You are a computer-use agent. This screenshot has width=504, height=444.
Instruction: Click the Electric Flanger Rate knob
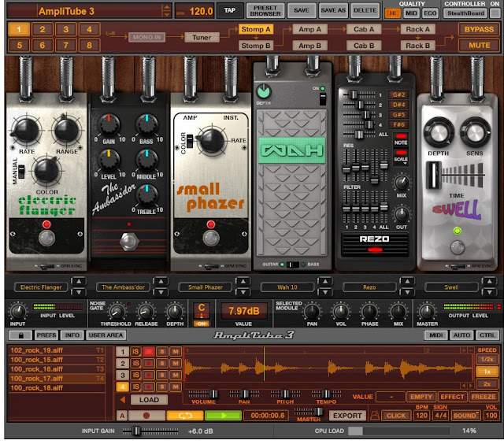pyautogui.click(x=26, y=131)
